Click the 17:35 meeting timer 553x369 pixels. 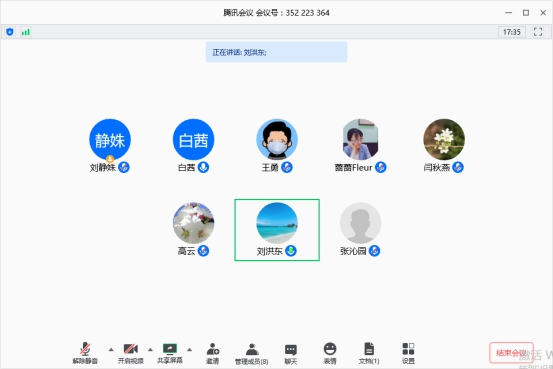coord(511,32)
